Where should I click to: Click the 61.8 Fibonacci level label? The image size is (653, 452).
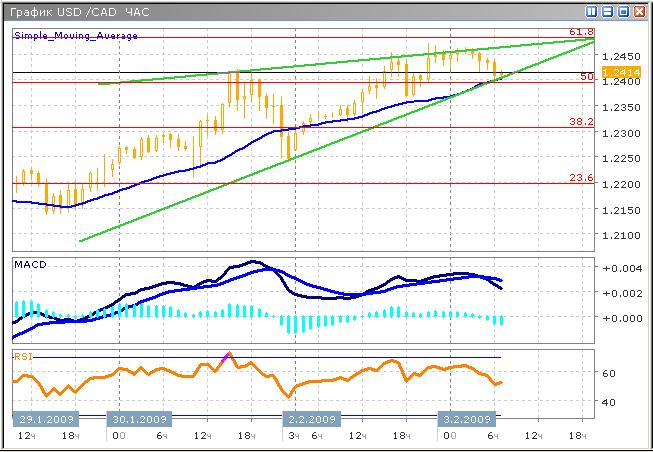click(582, 32)
